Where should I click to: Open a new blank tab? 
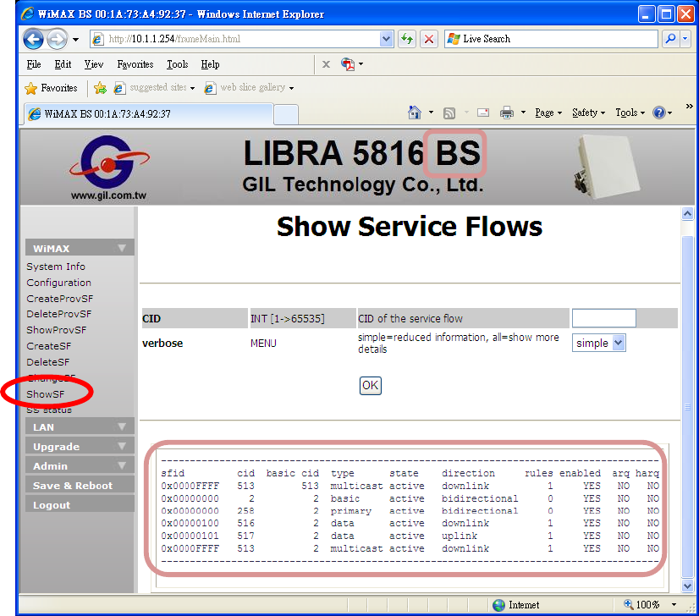click(286, 114)
